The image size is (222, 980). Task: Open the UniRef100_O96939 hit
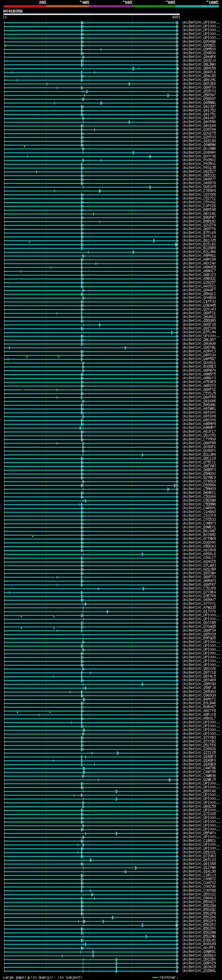(199, 695)
